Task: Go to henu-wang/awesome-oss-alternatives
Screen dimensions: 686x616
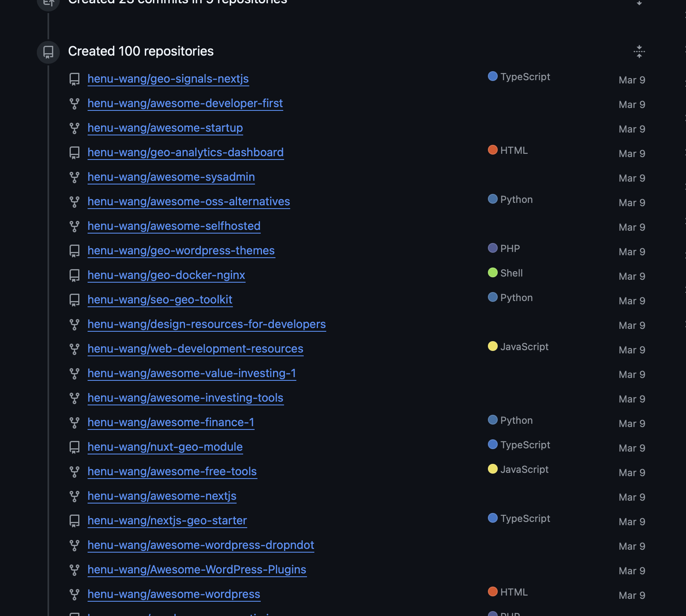Action: [x=189, y=202]
